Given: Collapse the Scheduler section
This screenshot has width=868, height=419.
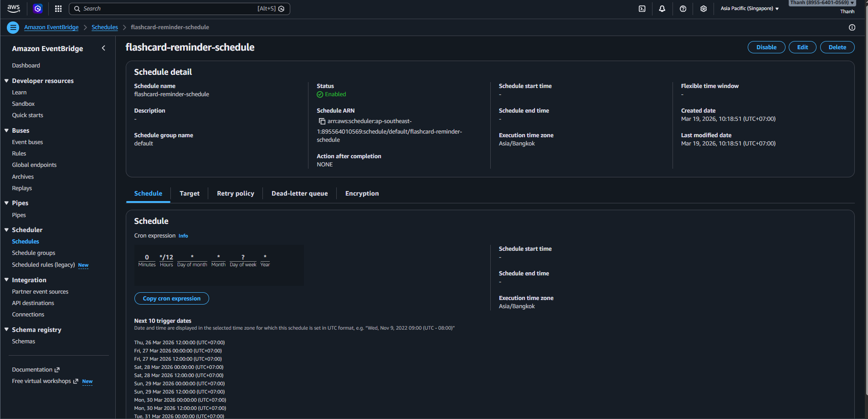Looking at the screenshot, I should [7, 230].
